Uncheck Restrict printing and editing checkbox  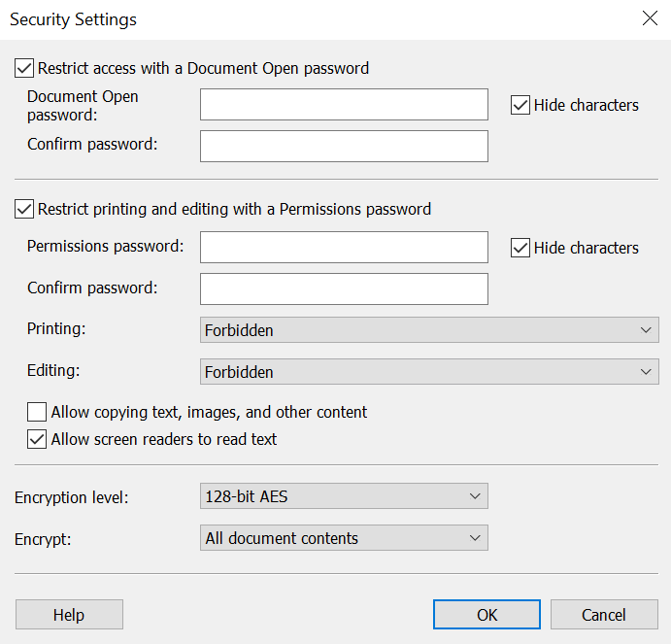(24, 209)
